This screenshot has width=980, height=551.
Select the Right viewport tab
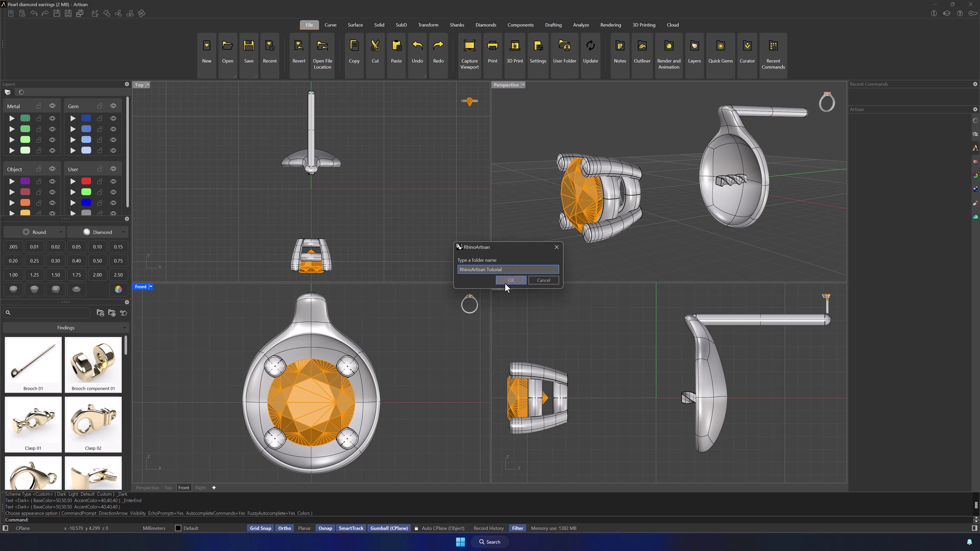click(200, 488)
